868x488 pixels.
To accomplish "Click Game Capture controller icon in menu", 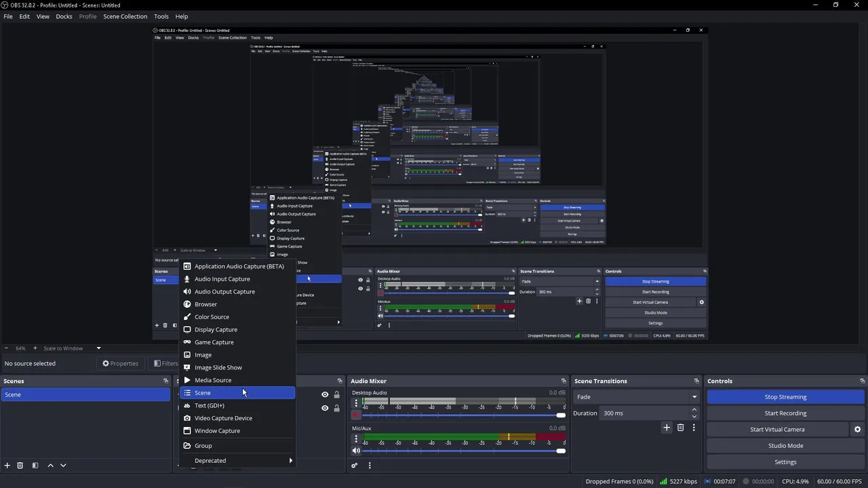I will 187,342.
